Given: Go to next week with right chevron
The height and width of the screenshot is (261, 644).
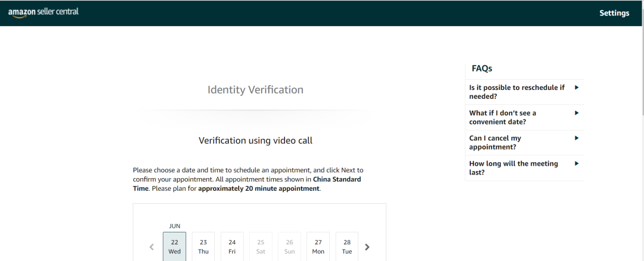Looking at the screenshot, I should (367, 247).
